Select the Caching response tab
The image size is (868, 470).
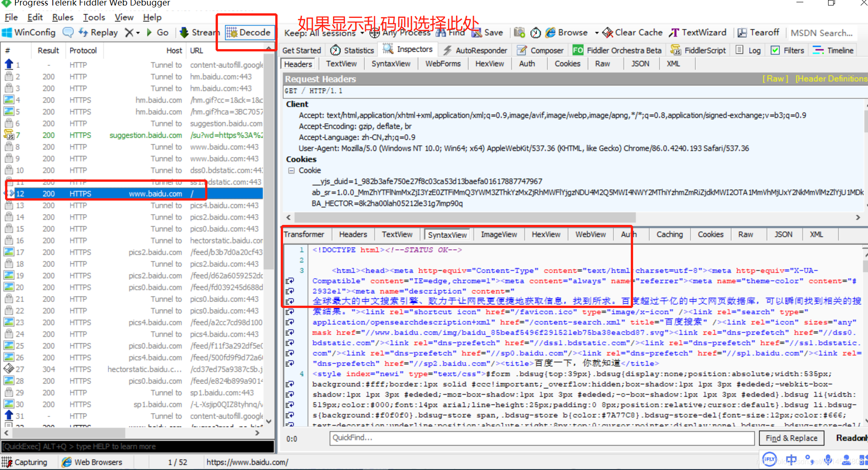tap(669, 235)
